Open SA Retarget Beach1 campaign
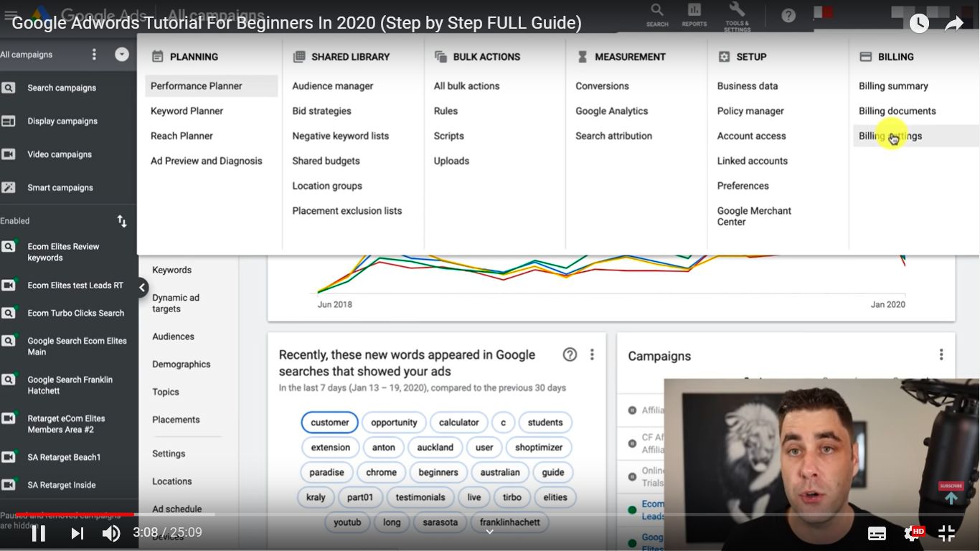Viewport: 980px width, 551px height. [x=64, y=457]
